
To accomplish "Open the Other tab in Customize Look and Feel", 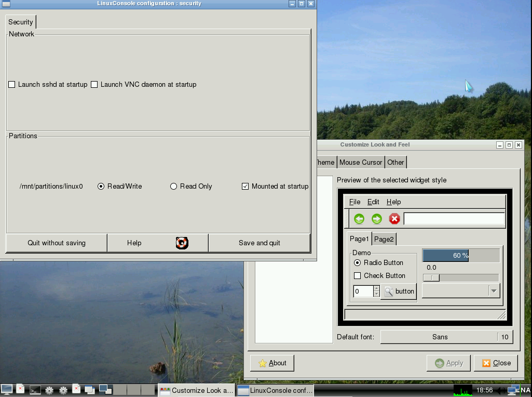I will coord(395,162).
